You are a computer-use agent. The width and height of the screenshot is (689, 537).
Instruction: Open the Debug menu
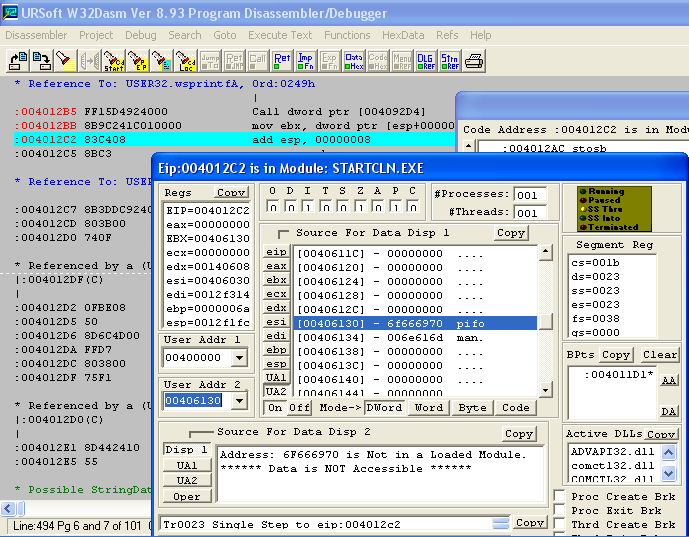141,35
